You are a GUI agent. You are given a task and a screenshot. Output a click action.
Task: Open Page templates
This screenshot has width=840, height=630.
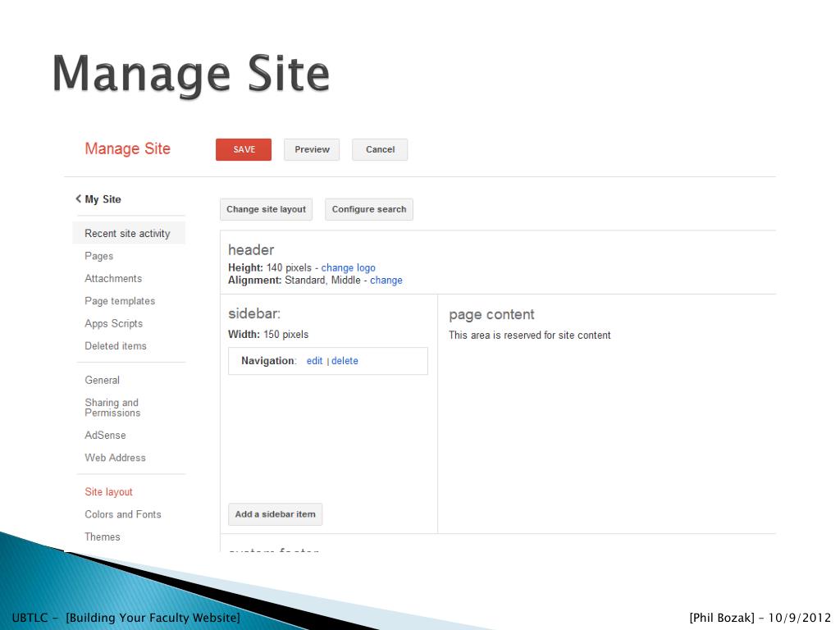(x=120, y=301)
